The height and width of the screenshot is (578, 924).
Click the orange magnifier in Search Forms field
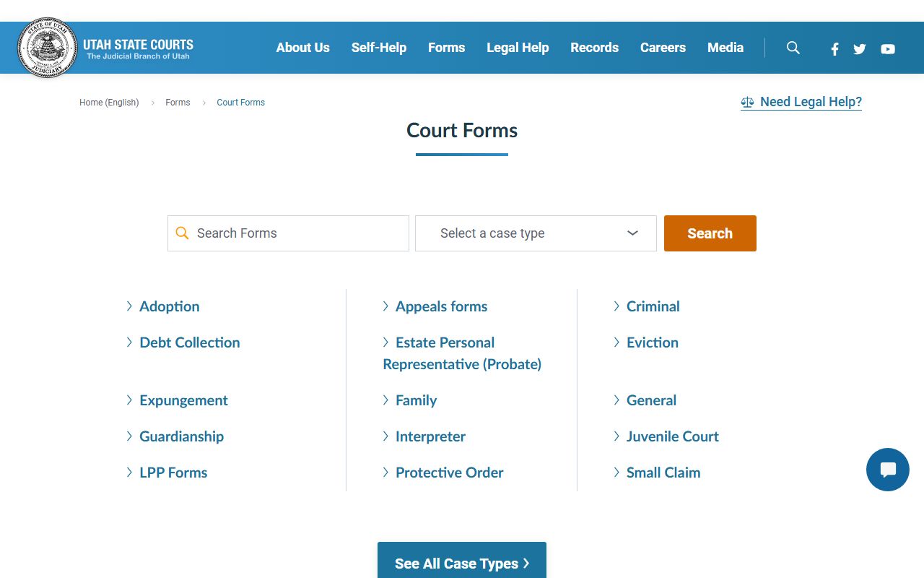click(x=183, y=233)
